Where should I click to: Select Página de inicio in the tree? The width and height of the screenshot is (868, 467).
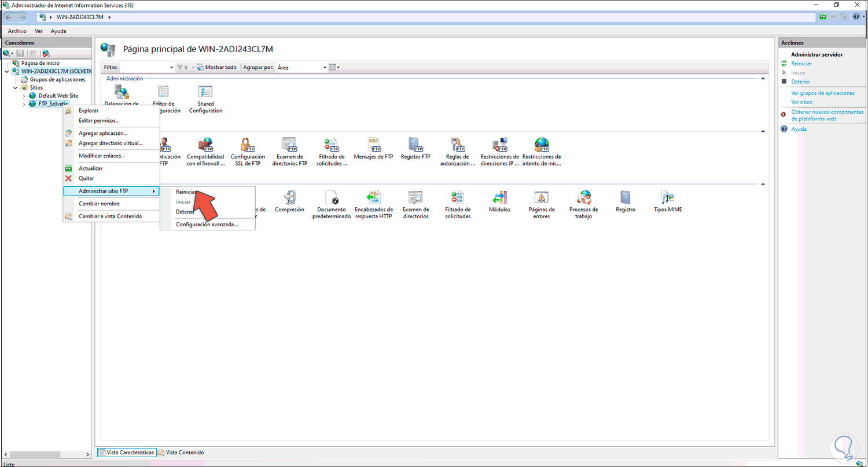coord(40,63)
